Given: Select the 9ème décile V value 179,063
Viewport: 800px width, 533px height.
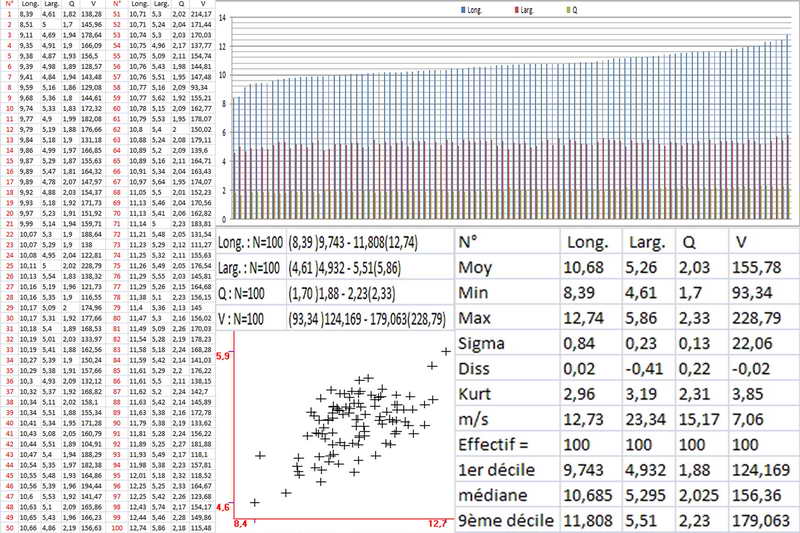Looking at the screenshot, I should (x=761, y=521).
